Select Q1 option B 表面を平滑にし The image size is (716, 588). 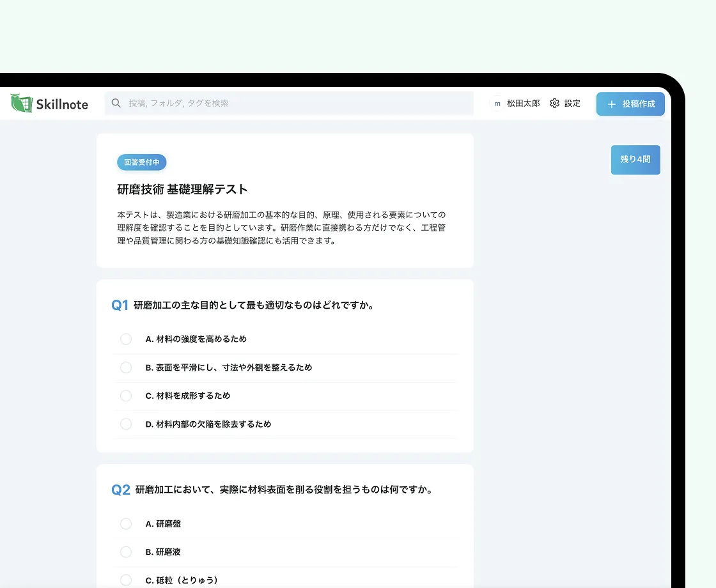(126, 367)
